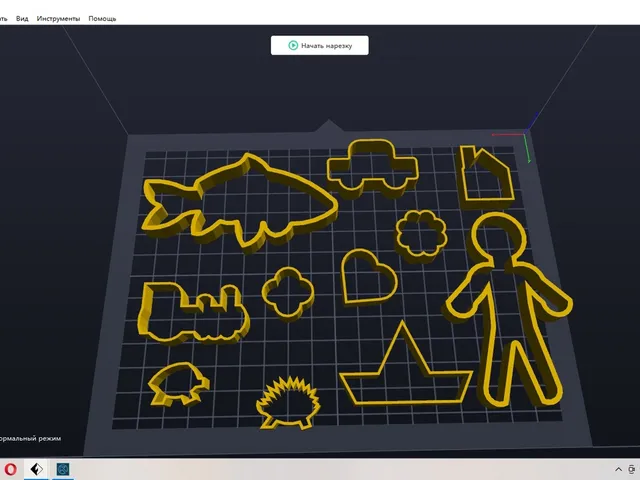
Task: Select the turtle-shaped cutter model
Action: 178,384
